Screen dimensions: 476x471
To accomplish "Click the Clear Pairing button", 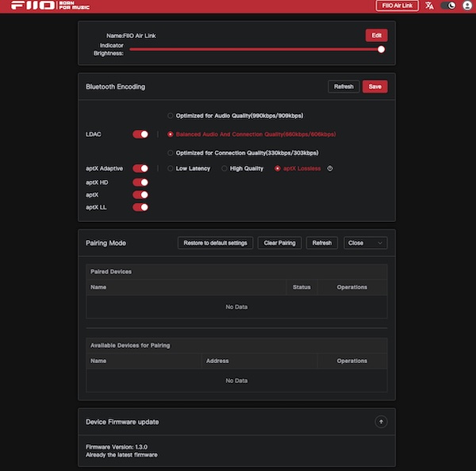I will (x=279, y=243).
